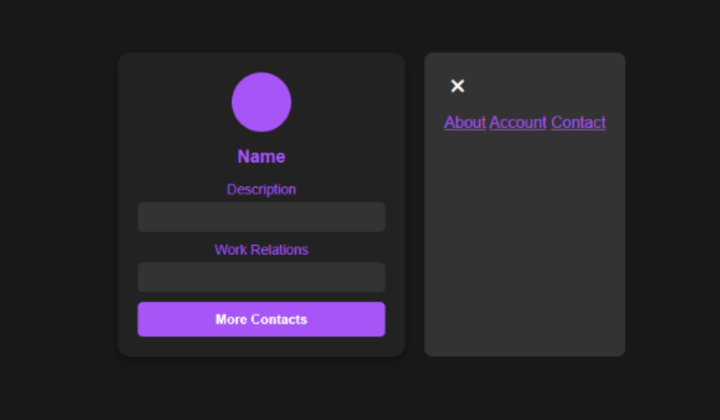This screenshot has height=420, width=720.
Task: Choose Account from the navigation menu
Action: coord(518,123)
